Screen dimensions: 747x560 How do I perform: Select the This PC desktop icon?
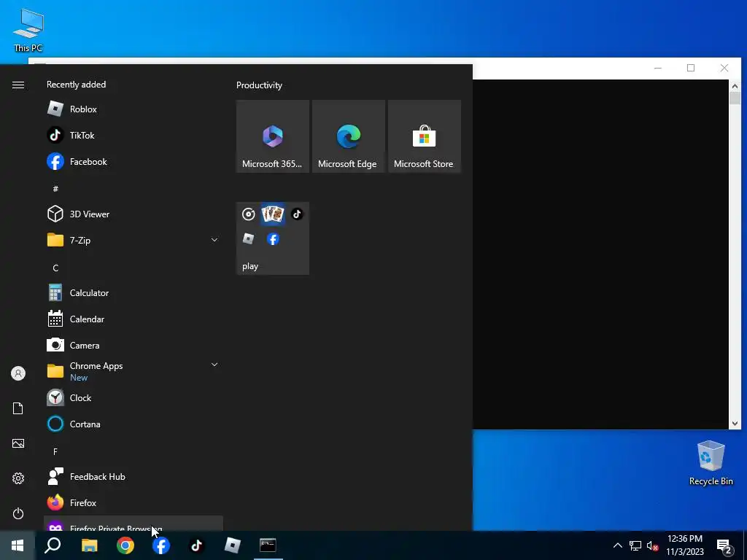[x=28, y=31]
